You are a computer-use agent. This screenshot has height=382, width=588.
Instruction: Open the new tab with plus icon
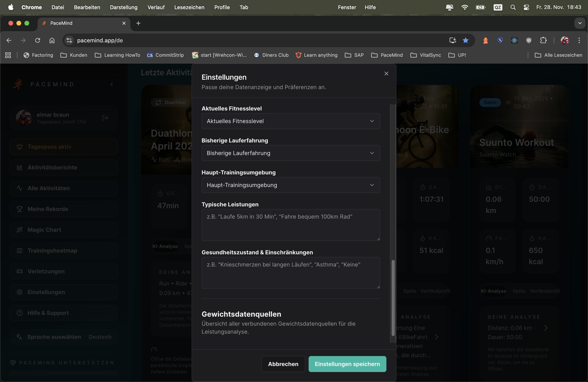point(138,23)
